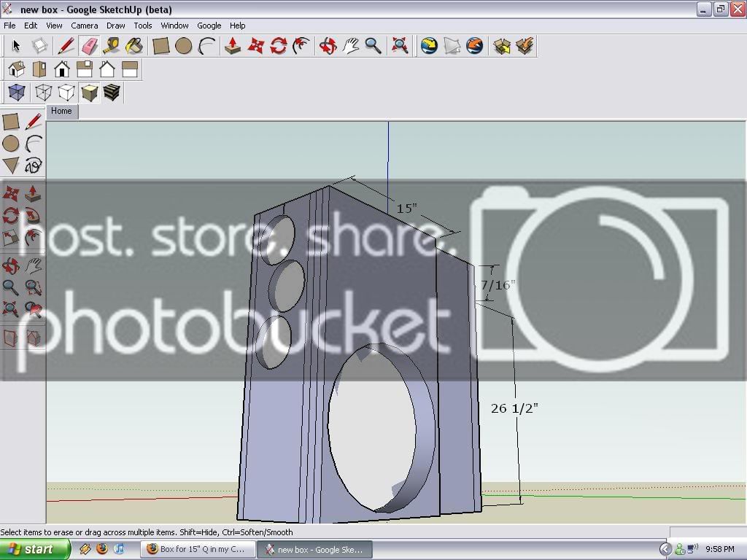Activate the Scale tool
Screen dimensions: 747x560
[x=11, y=238]
